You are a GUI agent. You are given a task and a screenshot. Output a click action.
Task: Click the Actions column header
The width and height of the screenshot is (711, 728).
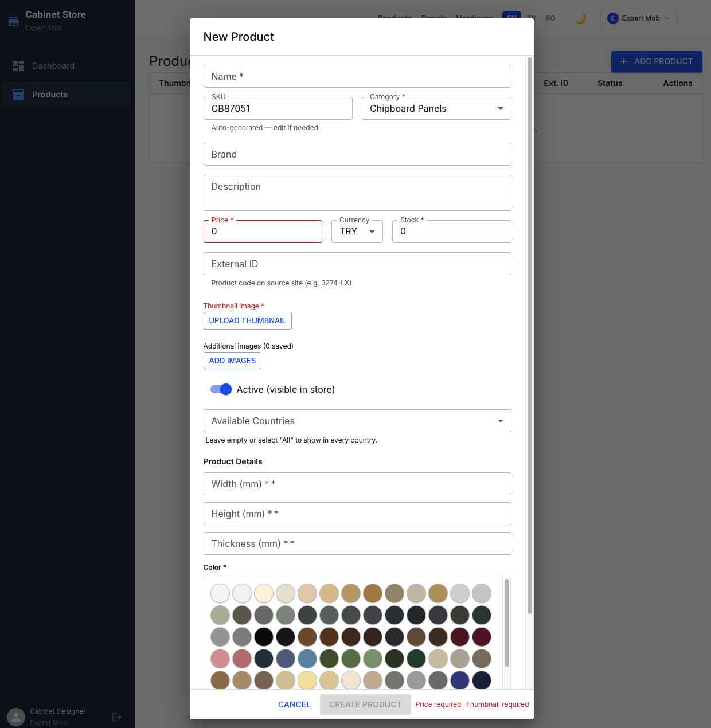click(678, 83)
